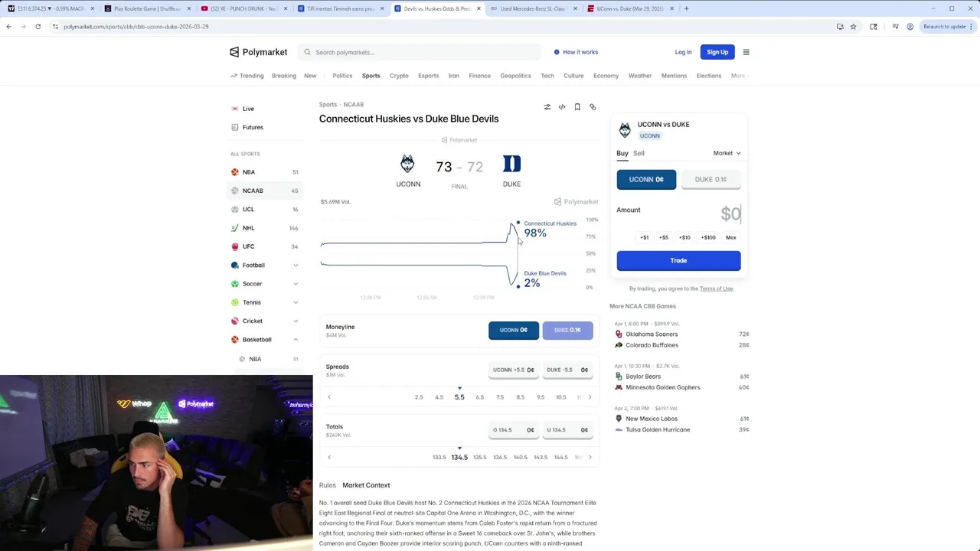
Task: Set amount to Max
Action: pos(731,237)
